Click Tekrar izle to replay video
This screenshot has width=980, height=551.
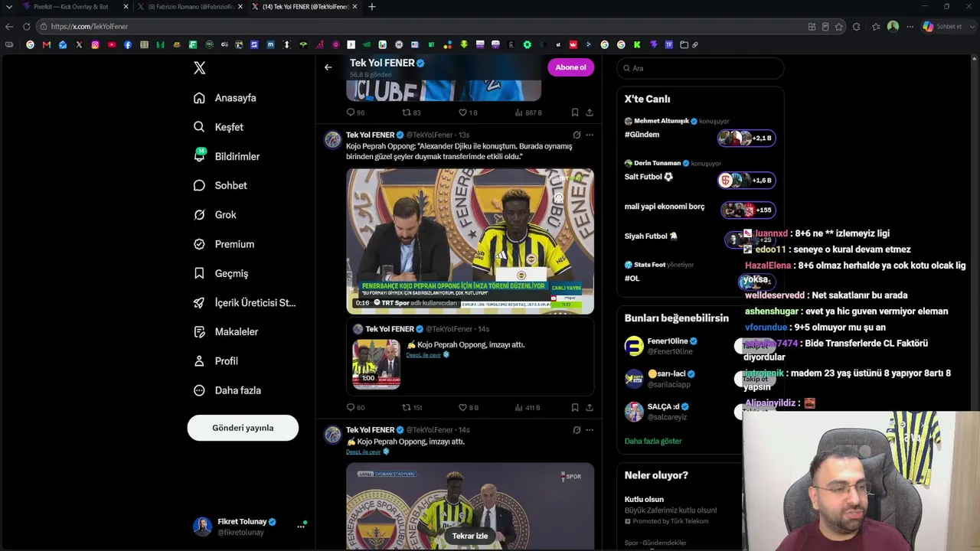[470, 536]
